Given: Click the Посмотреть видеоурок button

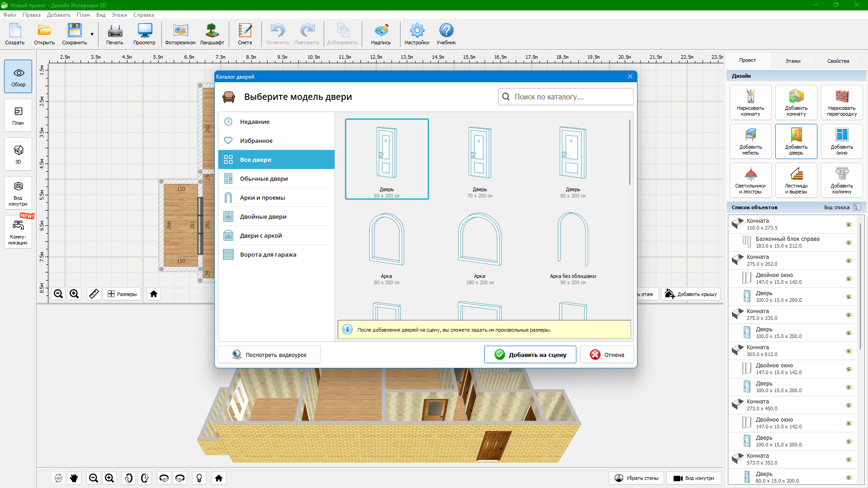Looking at the screenshot, I should pyautogui.click(x=269, y=355).
